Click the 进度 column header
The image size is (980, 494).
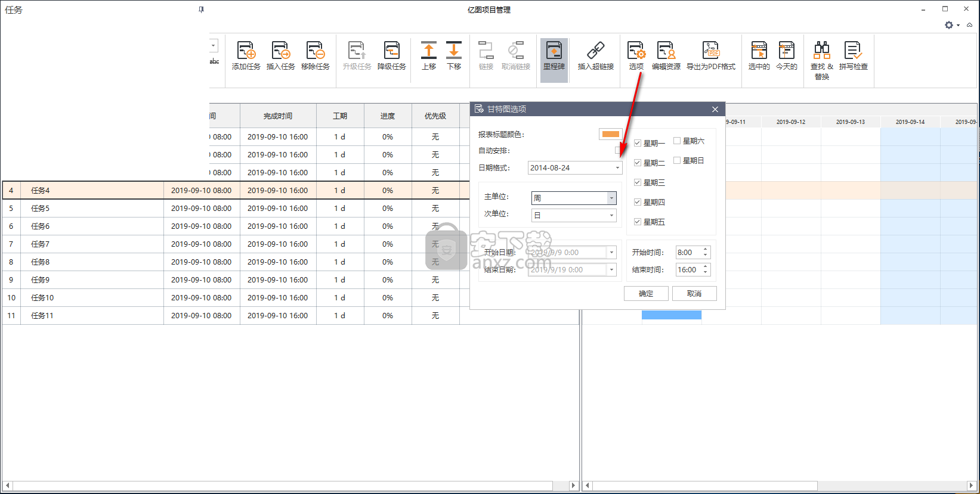pyautogui.click(x=388, y=116)
